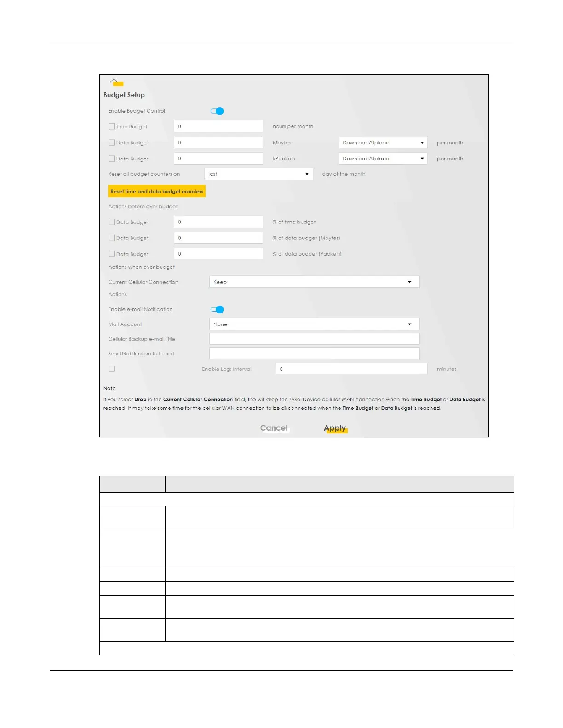Toggle the Enable Budget Control switch
Screen dimensions: 563x728
point(217,111)
